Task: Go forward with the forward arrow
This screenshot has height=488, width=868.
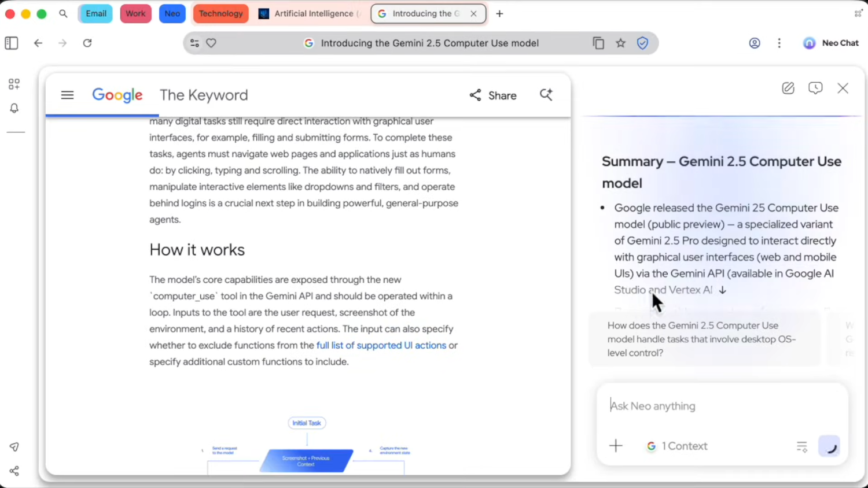Action: pos(62,43)
